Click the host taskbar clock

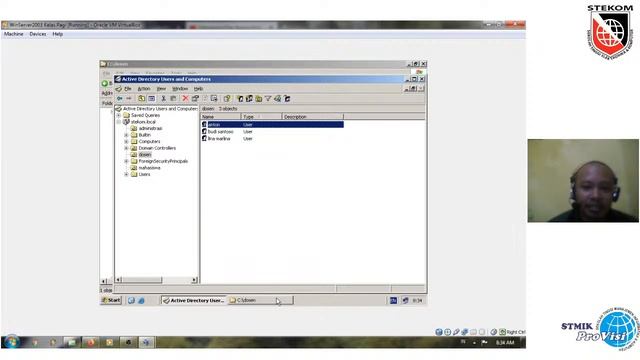click(x=505, y=343)
